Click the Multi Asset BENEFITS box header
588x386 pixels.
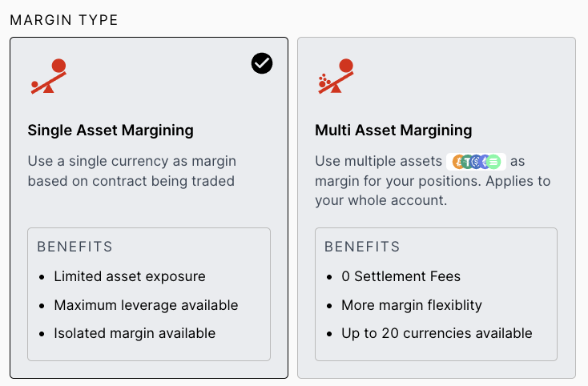coord(362,247)
